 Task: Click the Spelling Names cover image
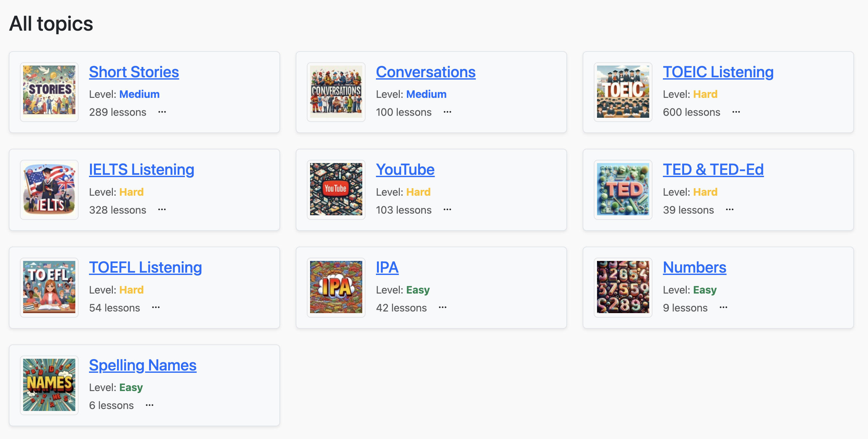49,385
